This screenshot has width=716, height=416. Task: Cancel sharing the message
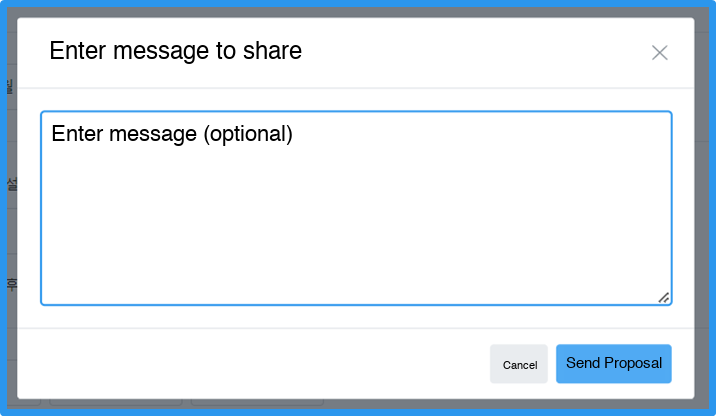click(519, 365)
